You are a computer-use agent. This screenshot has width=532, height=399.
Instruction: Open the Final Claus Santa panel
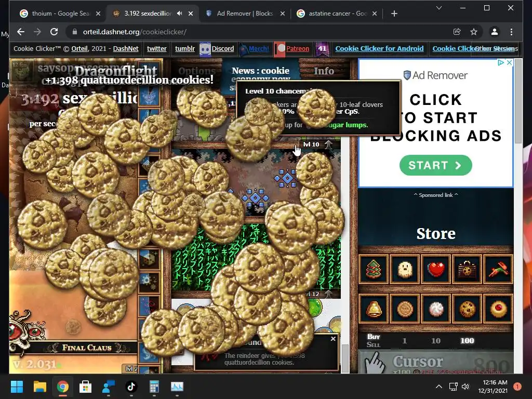click(x=87, y=348)
